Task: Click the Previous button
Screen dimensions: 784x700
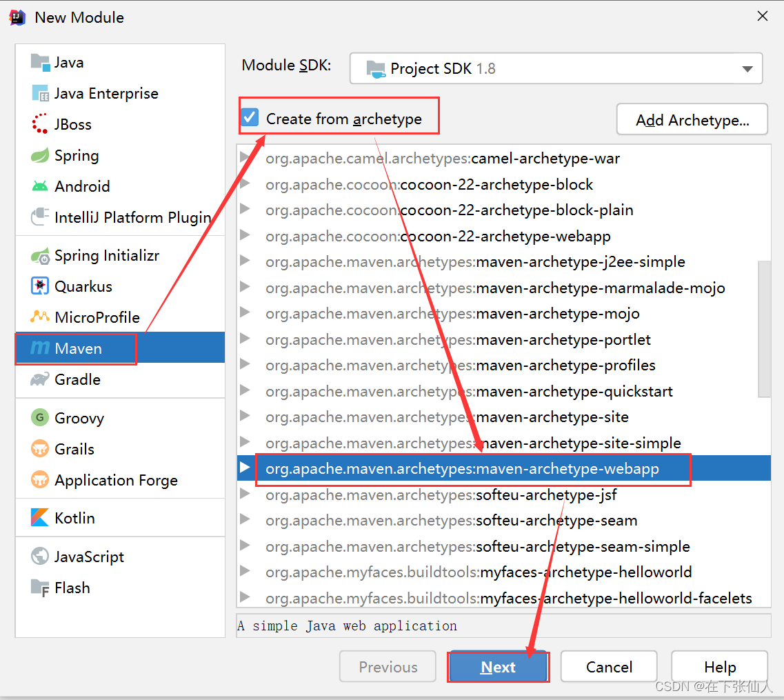Action: 388,667
